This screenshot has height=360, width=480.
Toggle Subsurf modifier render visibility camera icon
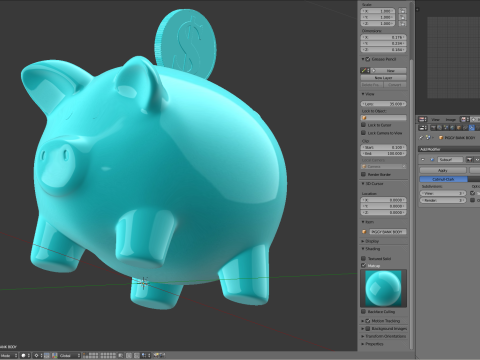[469, 160]
